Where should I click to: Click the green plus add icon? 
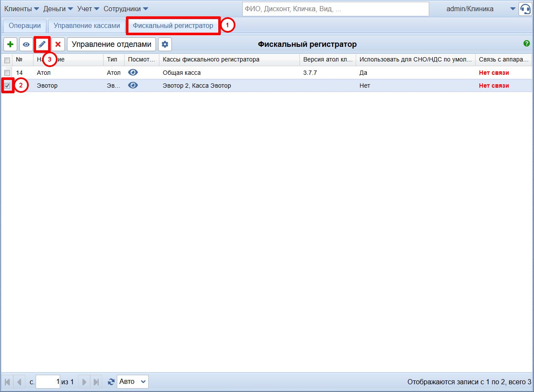tap(10, 44)
